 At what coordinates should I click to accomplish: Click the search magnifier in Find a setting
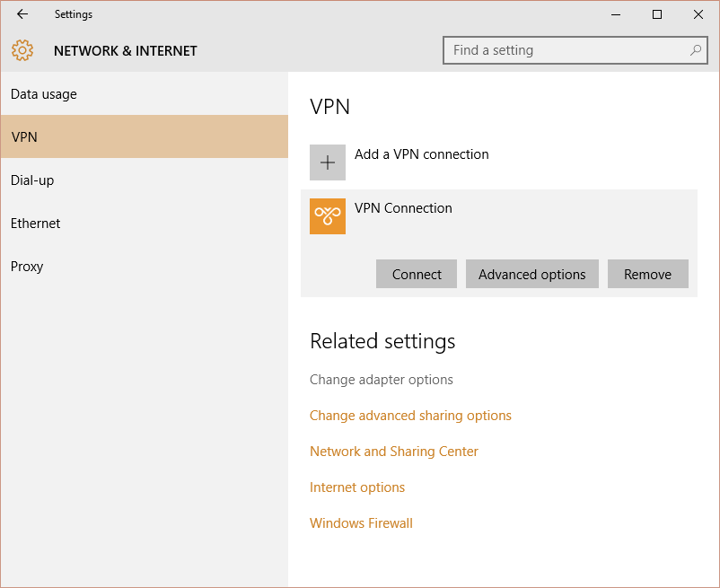tap(696, 50)
